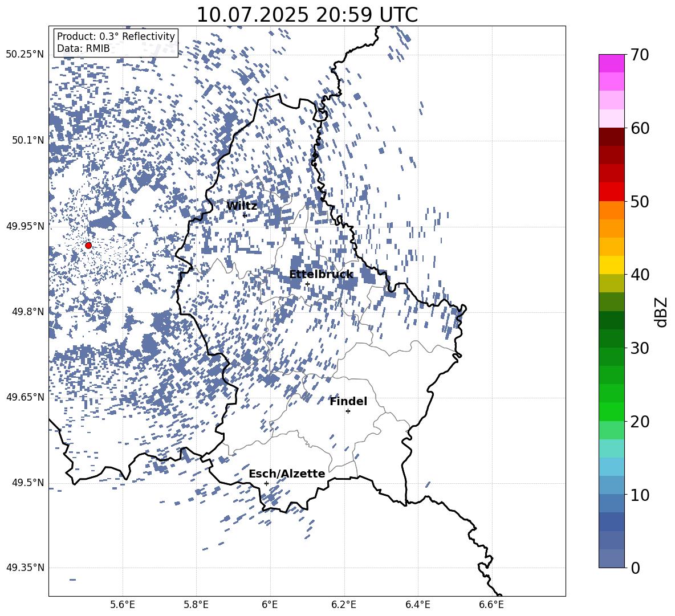Viewport: 675px width, 616px height.
Task: Click the colorbar tick label 60
Action: (640, 128)
